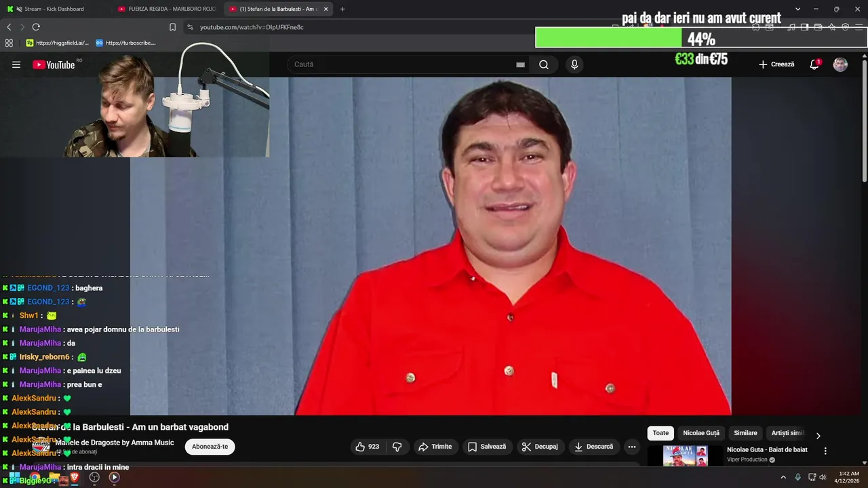Open options for Nicolae Guta - Baiat de baiat
This screenshot has height=488, width=868.
pos(825,451)
